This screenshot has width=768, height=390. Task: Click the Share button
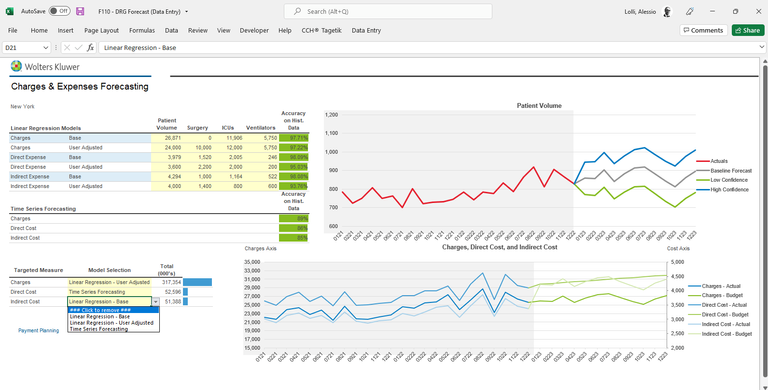tap(748, 30)
